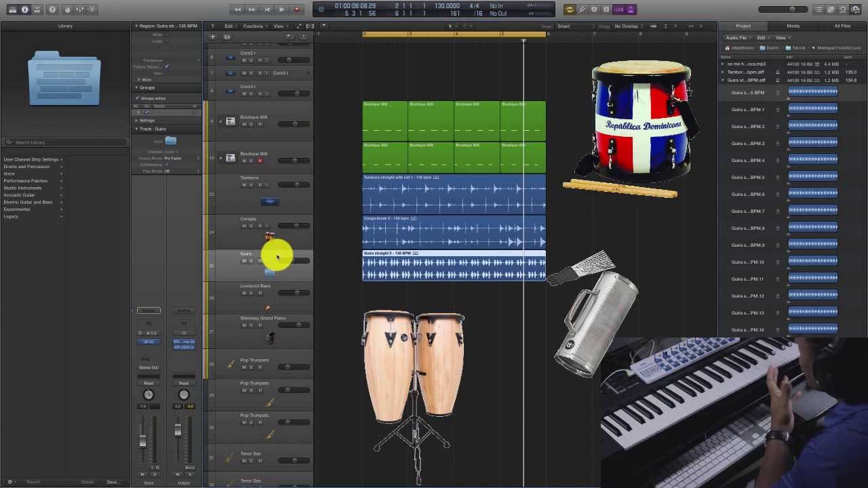868x488 pixels.
Task: Select Acoustic Guitar in the Library list
Action: (19, 195)
